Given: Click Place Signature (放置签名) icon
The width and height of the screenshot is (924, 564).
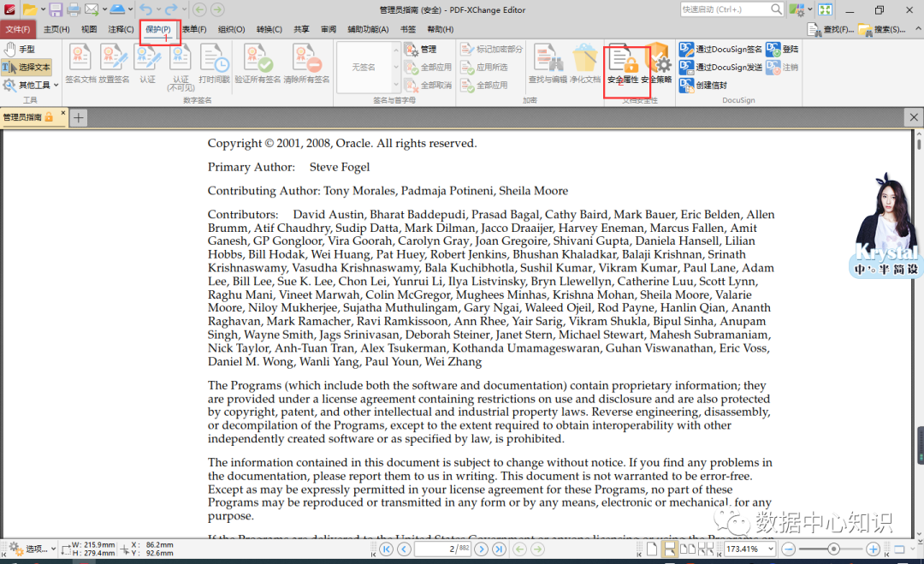Looking at the screenshot, I should tap(115, 63).
